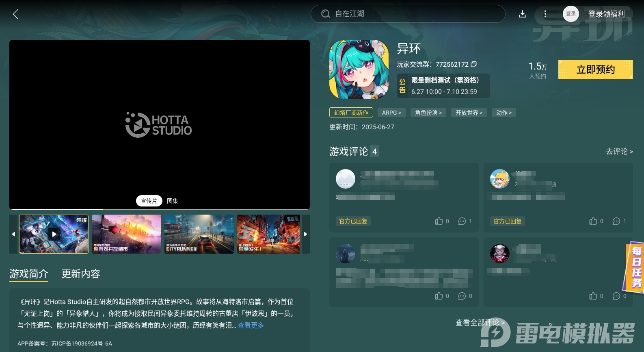Click first reviewer's mountain avatar

pyautogui.click(x=346, y=179)
